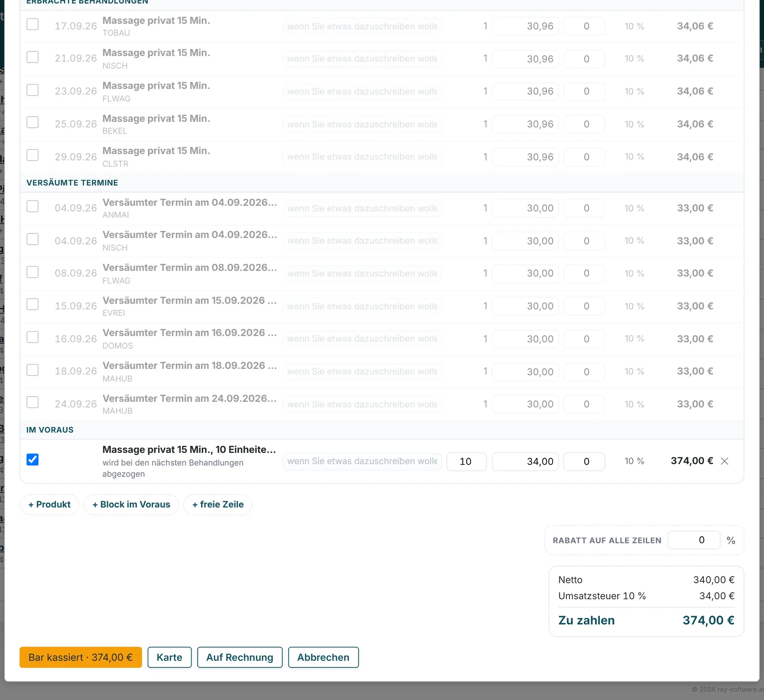Cancel the dialog with Abbrechen

[323, 657]
